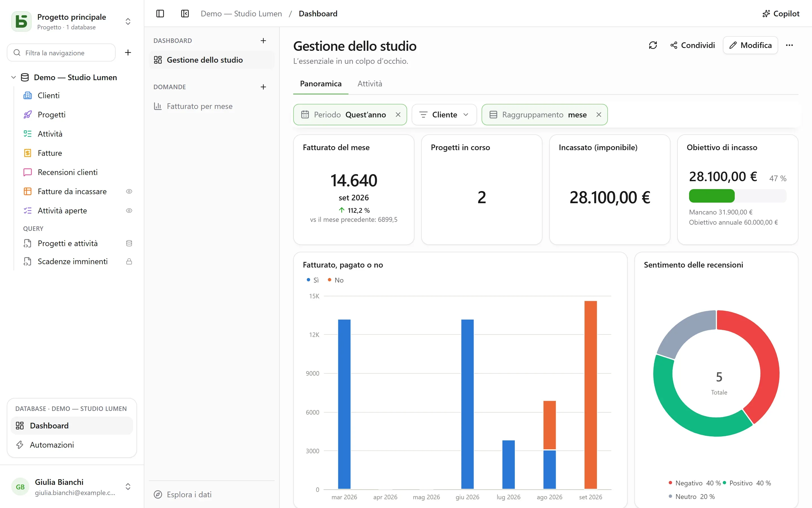
Task: Click the green Progetto principale logo icon
Action: point(21,21)
